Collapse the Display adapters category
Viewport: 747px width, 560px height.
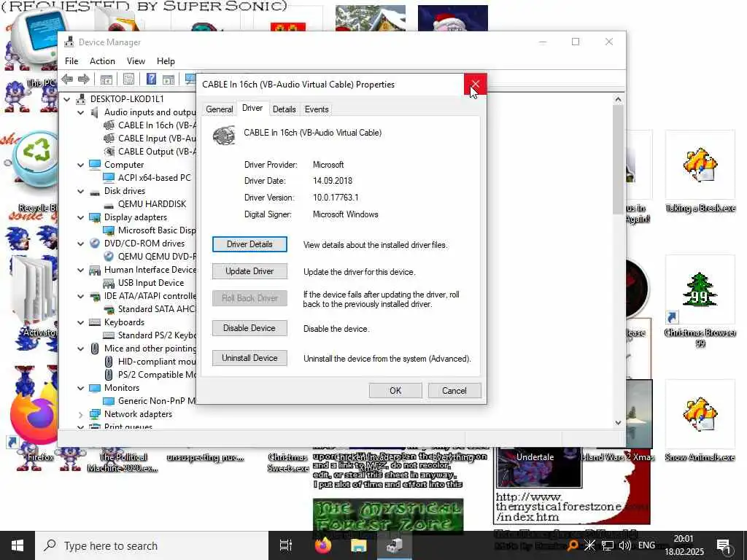pyautogui.click(x=80, y=217)
